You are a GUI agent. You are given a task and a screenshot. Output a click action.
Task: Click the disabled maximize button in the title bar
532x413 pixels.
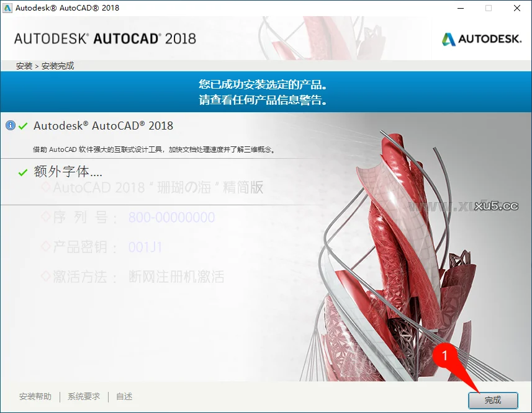click(489, 8)
